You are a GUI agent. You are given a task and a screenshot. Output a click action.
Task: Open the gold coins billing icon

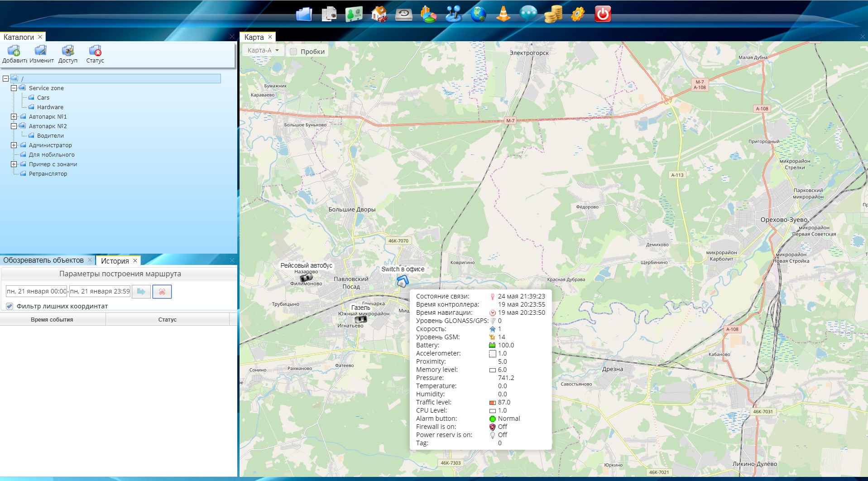(x=553, y=14)
